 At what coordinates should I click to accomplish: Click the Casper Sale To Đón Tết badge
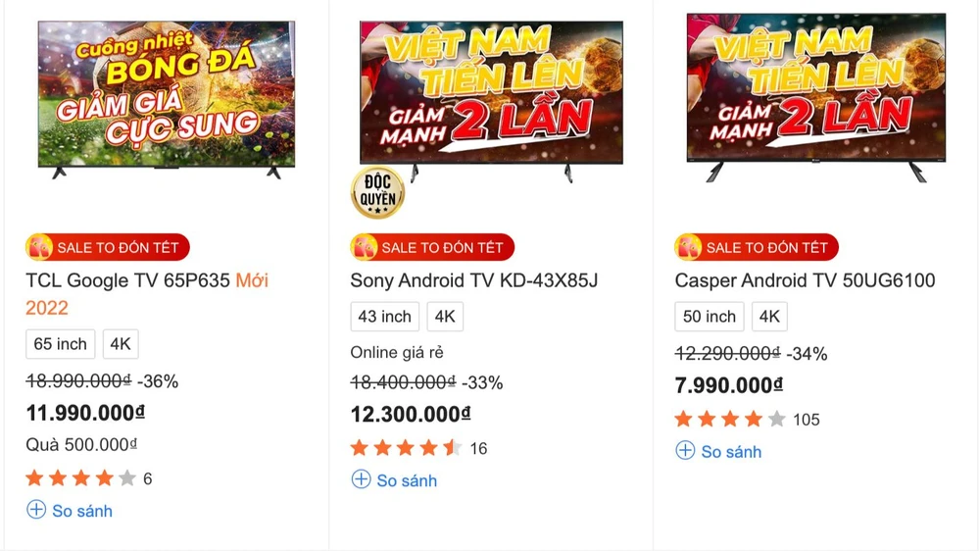click(x=757, y=247)
